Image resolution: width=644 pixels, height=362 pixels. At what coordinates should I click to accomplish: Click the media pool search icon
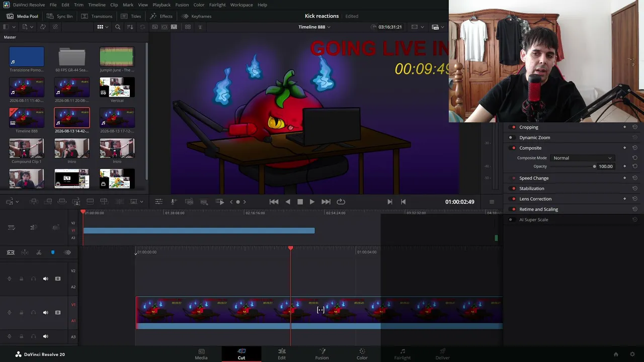tap(118, 27)
